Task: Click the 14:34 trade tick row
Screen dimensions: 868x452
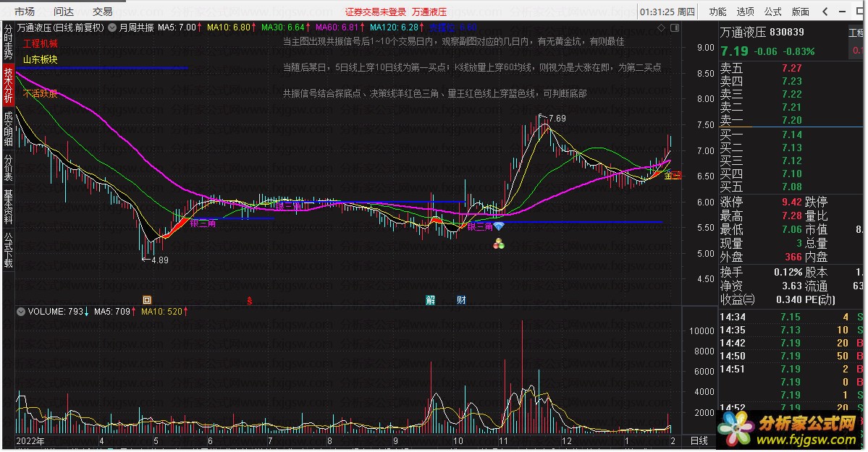Action: 791,317
